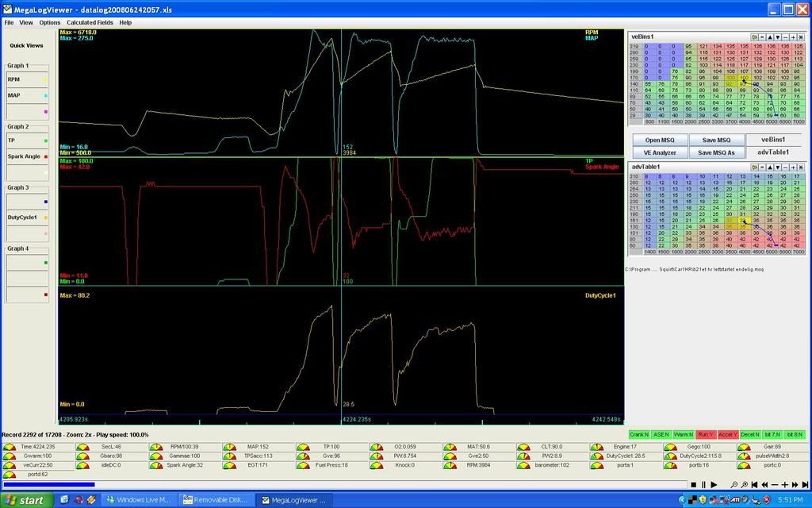Image resolution: width=812 pixels, height=508 pixels.
Task: Click the Open MSQ button
Action: (660, 140)
